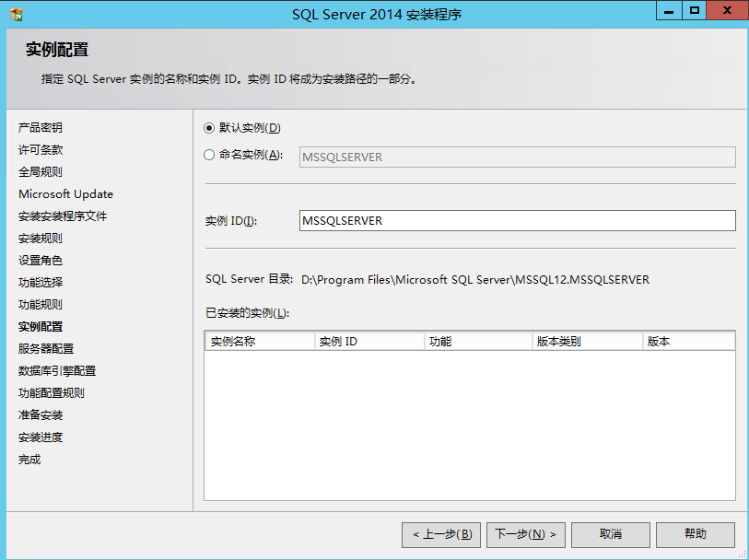Click the named instance name field
The height and width of the screenshot is (560, 749).
coord(518,157)
